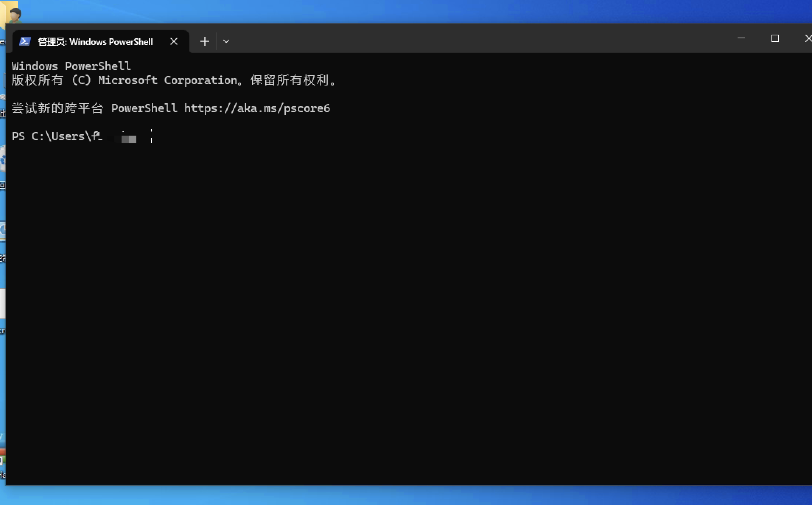Click the 尝试新的跨平台 PowerShell text

coord(94,108)
